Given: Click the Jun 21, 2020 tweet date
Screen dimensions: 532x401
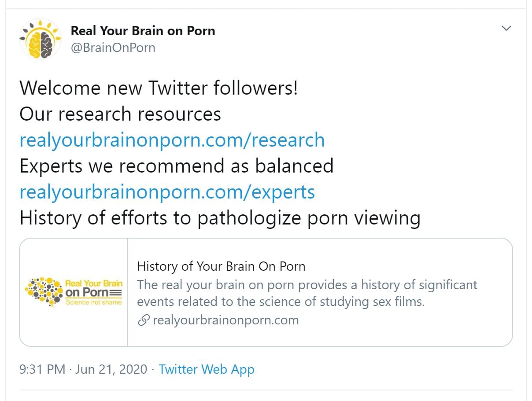Looking at the screenshot, I should click(111, 369).
